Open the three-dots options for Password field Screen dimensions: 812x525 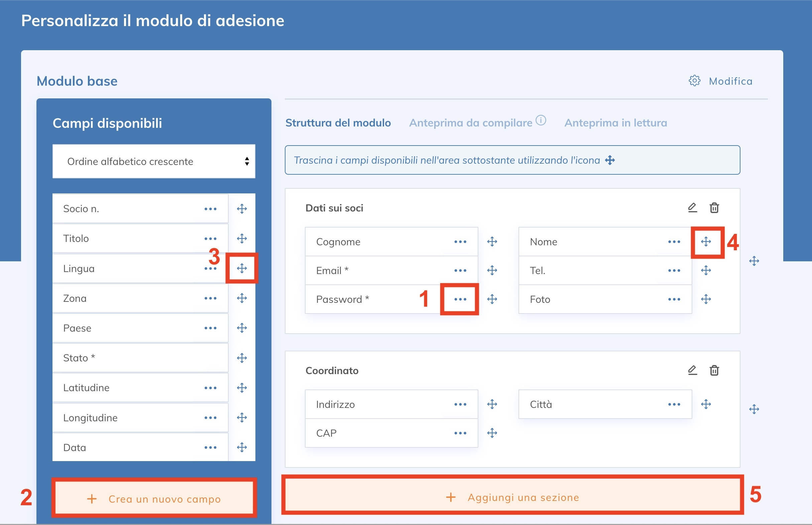tap(460, 299)
